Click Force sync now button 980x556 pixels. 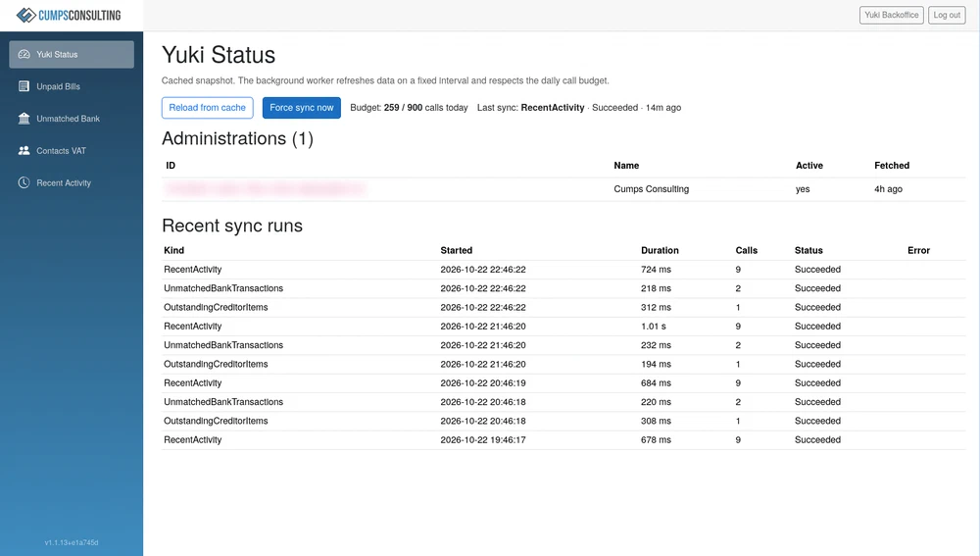click(x=301, y=108)
